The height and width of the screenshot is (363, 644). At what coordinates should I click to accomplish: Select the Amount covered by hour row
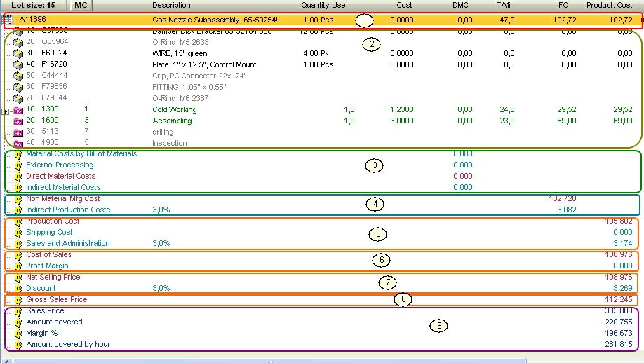point(68,344)
